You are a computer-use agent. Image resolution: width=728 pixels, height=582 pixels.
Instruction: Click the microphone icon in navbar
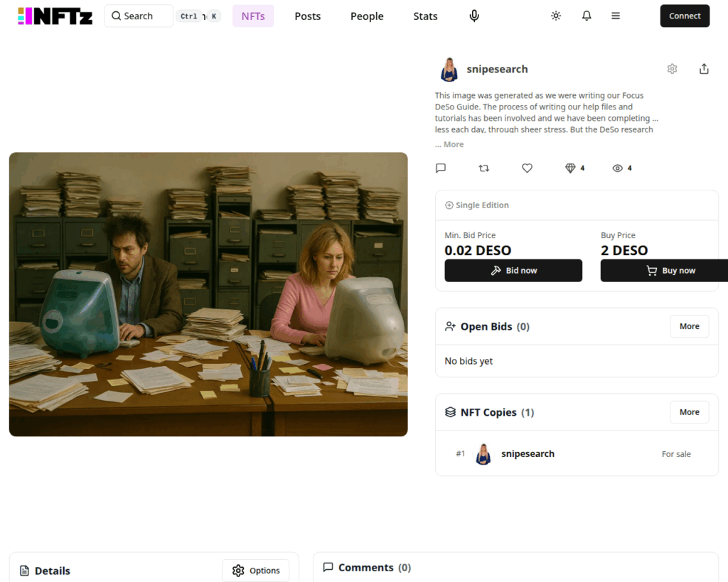coord(474,16)
